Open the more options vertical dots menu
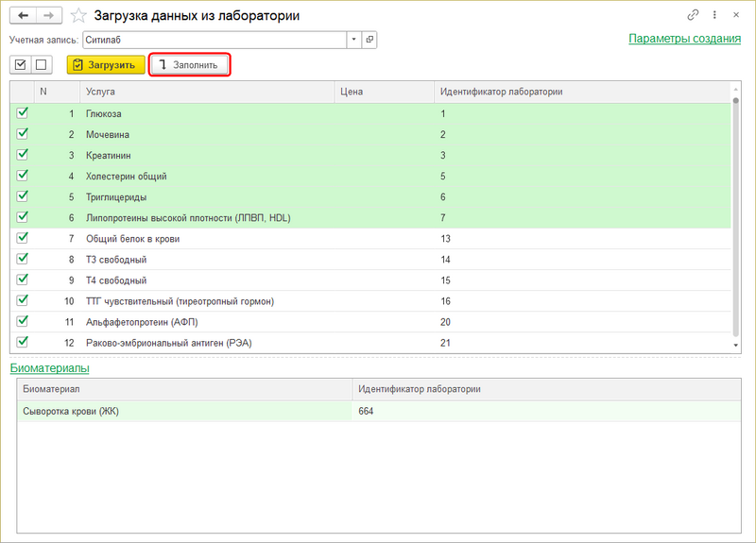Image resolution: width=756 pixels, height=543 pixels. coord(714,15)
